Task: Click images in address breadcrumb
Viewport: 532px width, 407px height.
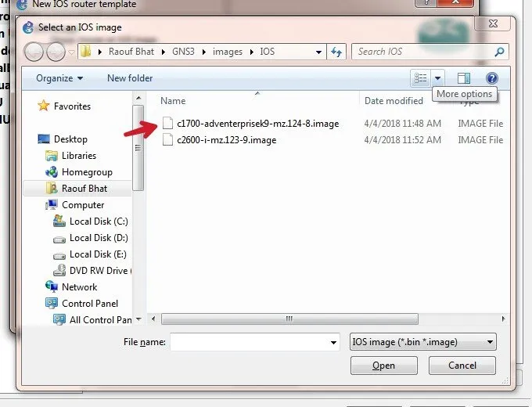Action: (x=228, y=52)
